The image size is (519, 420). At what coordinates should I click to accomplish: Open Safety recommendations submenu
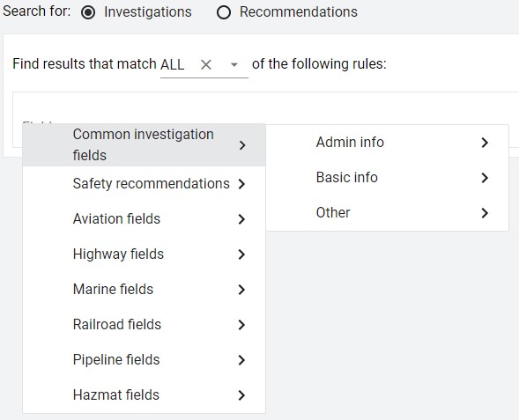pyautogui.click(x=144, y=184)
